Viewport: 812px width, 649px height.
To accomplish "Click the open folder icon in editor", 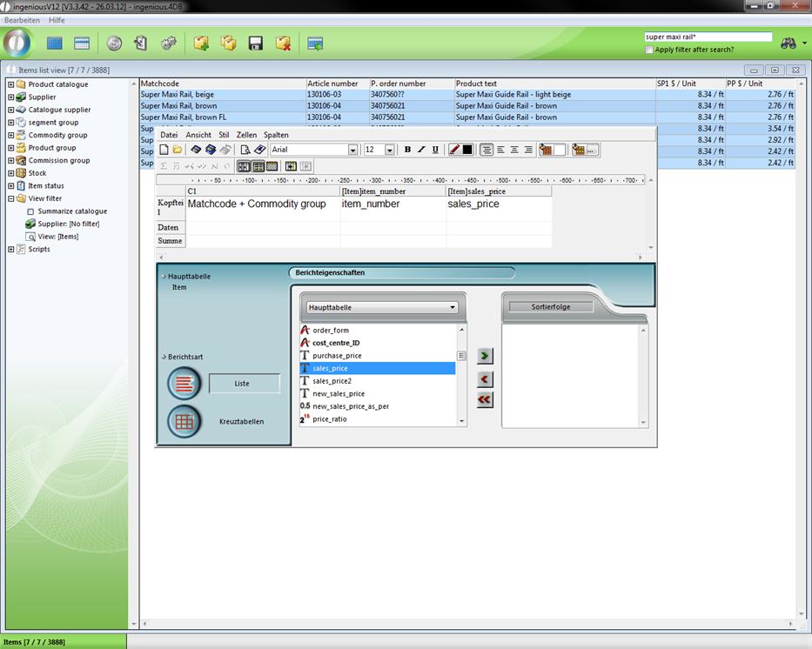I will point(178,150).
